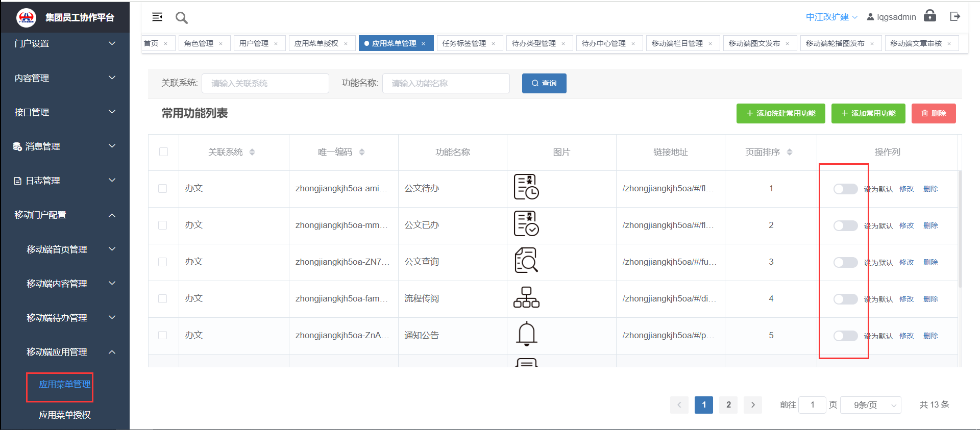Click the green 添加常用功能 button
980x430 pixels.
[x=868, y=113]
